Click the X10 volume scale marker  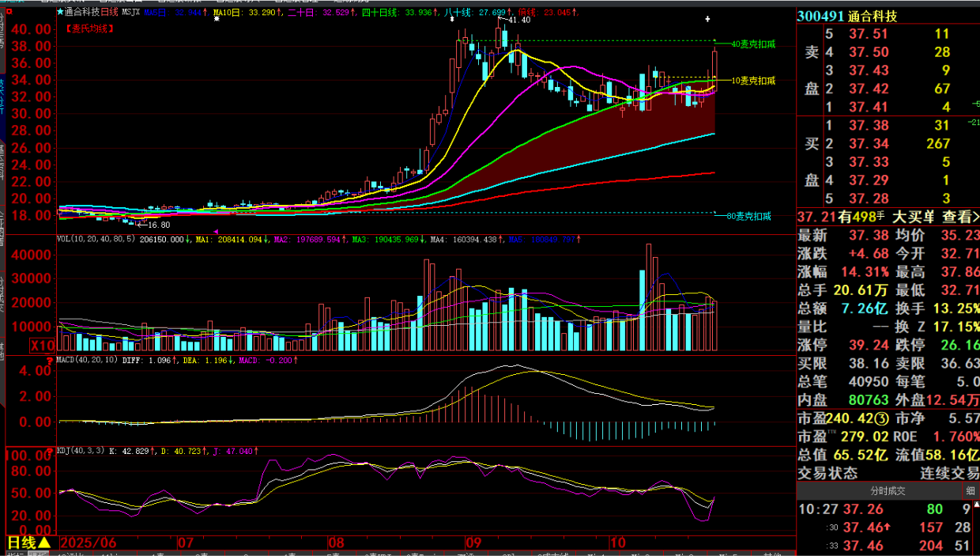(42, 345)
